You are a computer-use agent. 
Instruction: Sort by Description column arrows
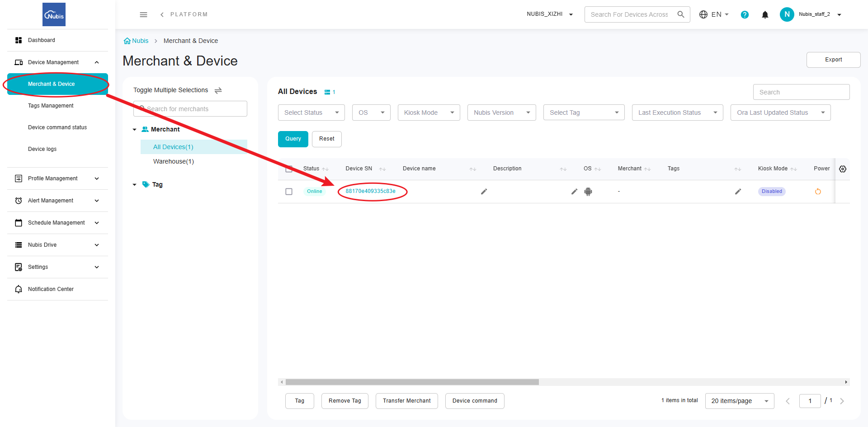563,169
